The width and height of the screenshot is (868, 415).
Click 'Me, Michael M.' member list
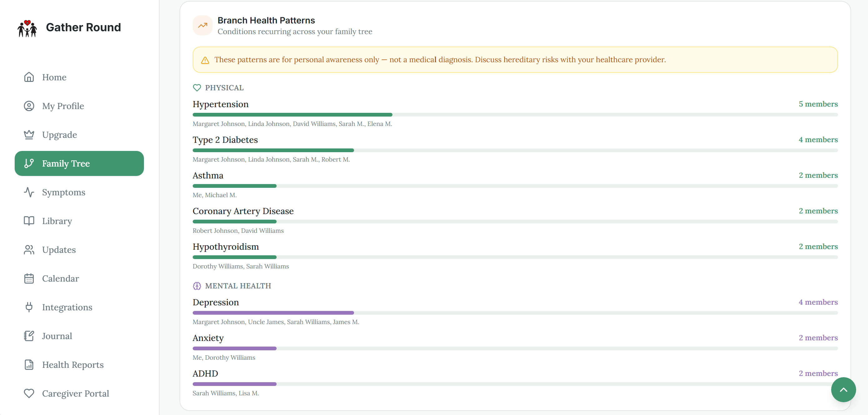(x=215, y=195)
